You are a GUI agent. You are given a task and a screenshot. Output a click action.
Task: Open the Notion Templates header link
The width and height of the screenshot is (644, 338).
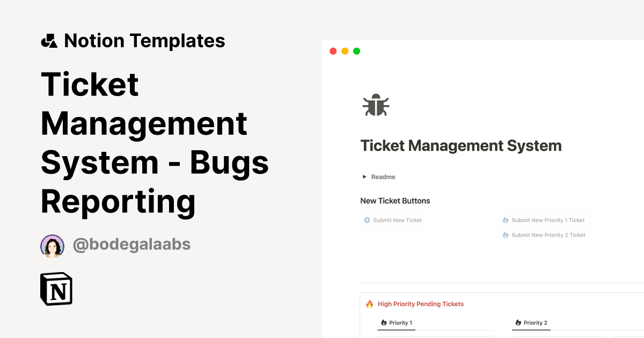144,41
